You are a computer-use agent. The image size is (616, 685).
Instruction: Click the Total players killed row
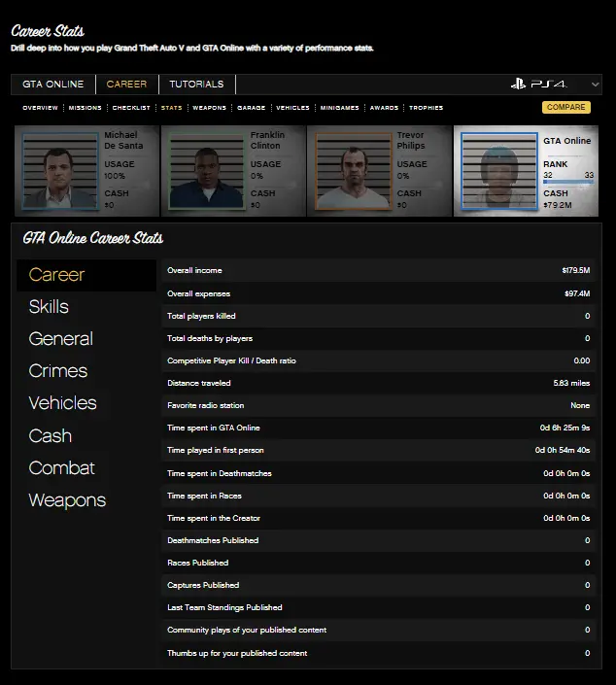point(379,316)
